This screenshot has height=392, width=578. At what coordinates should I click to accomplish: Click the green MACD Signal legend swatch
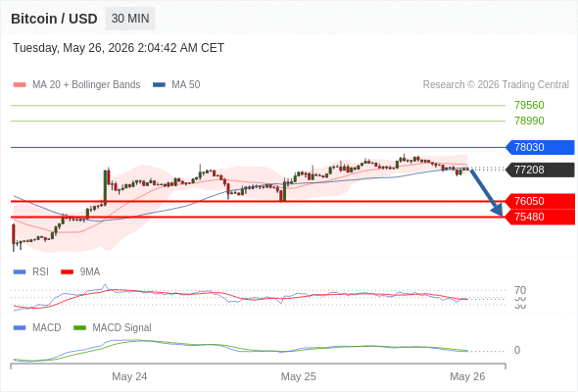[79, 328]
